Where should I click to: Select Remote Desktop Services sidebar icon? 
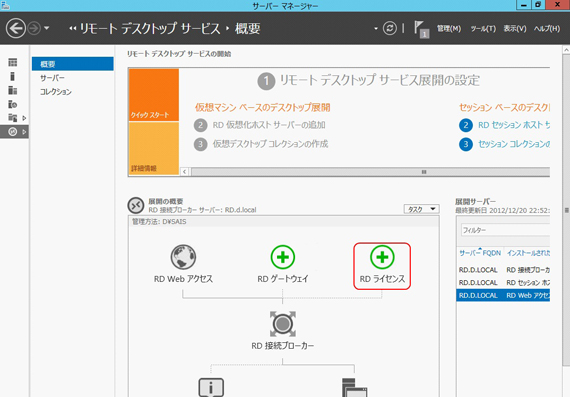[x=13, y=132]
